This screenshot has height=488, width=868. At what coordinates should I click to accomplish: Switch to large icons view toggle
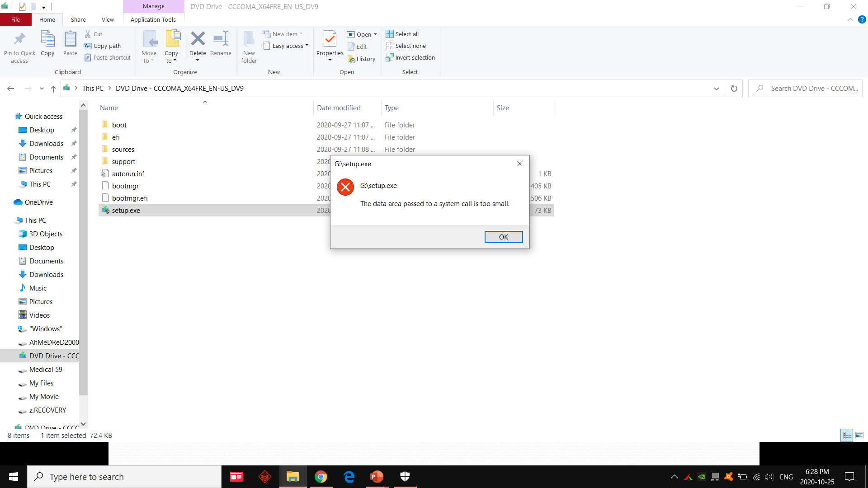[x=859, y=436]
